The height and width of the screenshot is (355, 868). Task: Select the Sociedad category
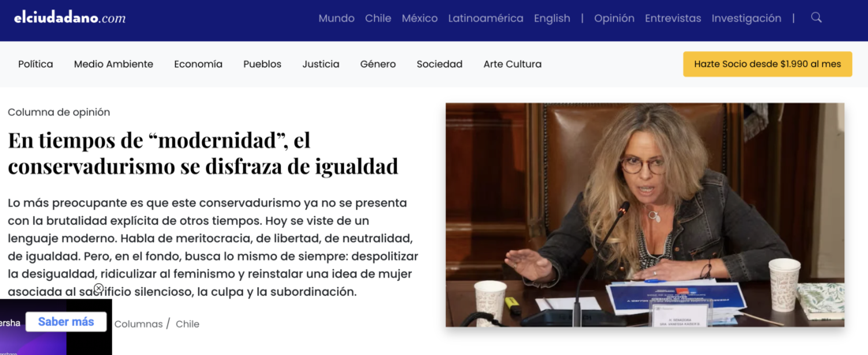(x=440, y=64)
